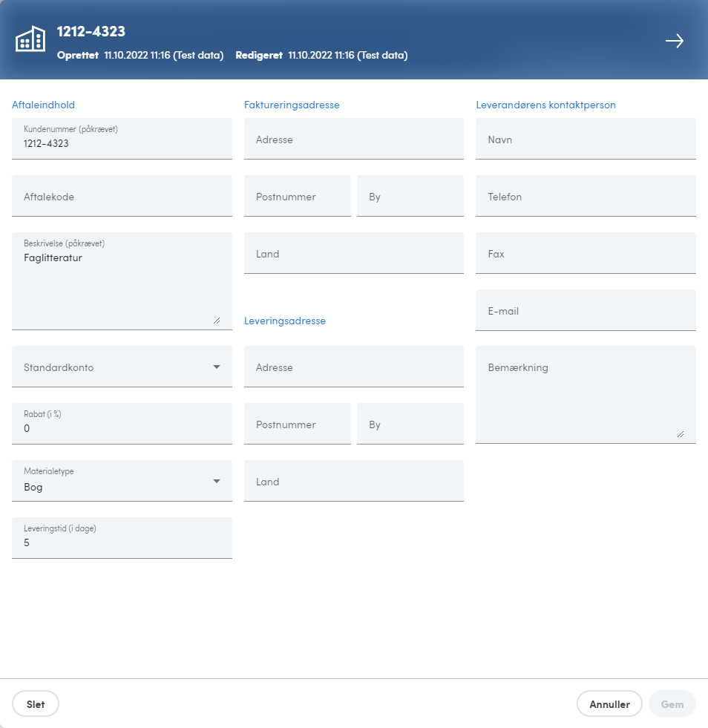Click the Fax input field
The image size is (708, 728).
(586, 253)
